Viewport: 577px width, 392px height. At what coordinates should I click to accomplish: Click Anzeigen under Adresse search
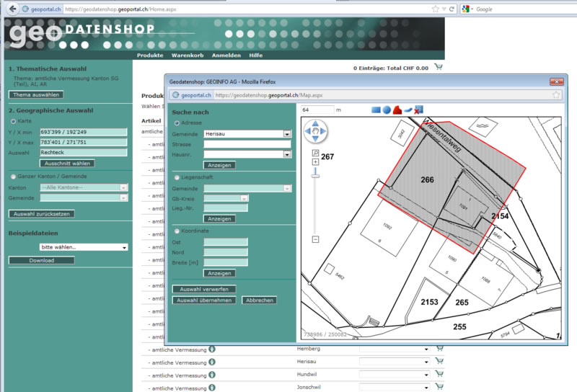tap(219, 165)
